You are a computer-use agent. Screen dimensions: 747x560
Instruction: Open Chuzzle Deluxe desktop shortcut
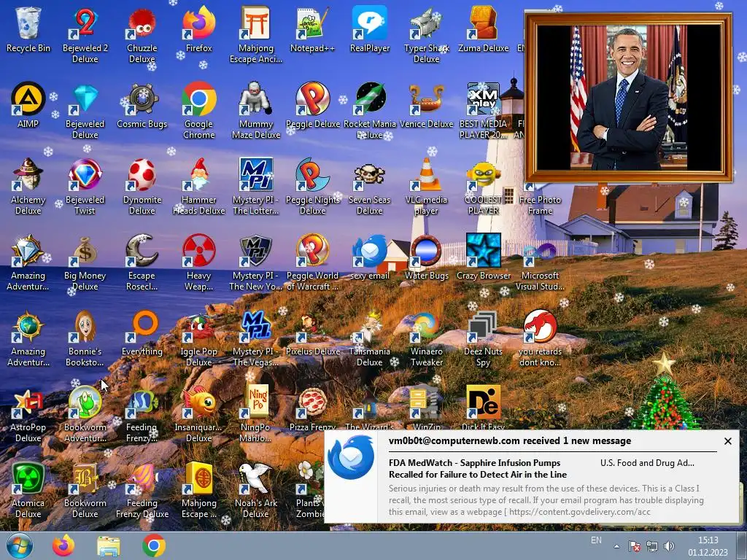coord(142,35)
